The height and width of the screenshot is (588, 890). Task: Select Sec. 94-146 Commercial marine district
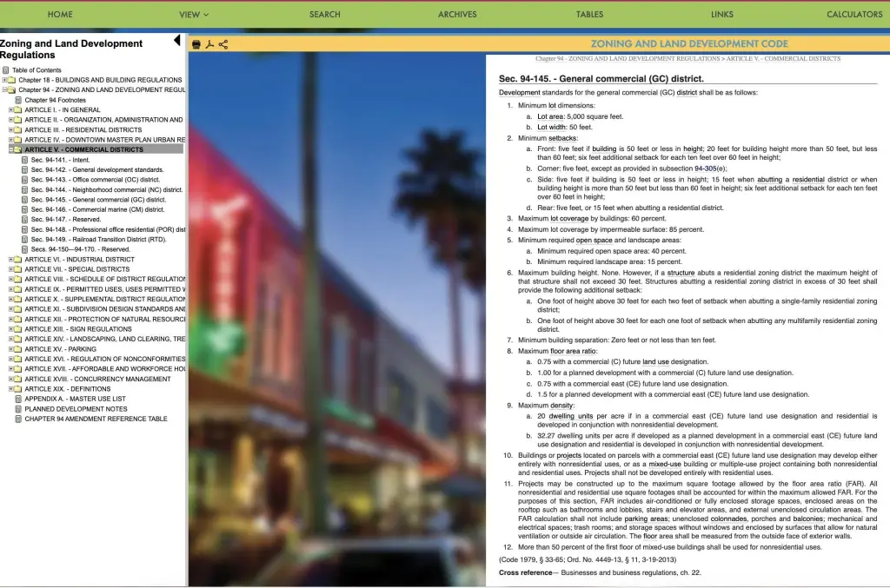click(97, 209)
